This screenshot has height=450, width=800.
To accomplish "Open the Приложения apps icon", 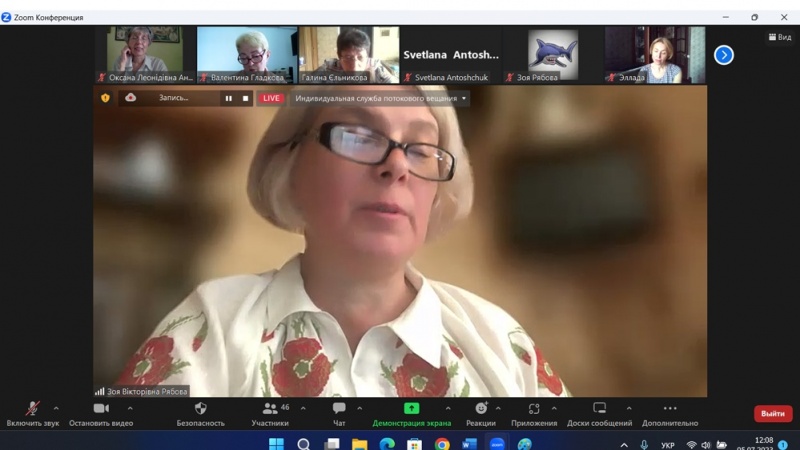I will (534, 409).
